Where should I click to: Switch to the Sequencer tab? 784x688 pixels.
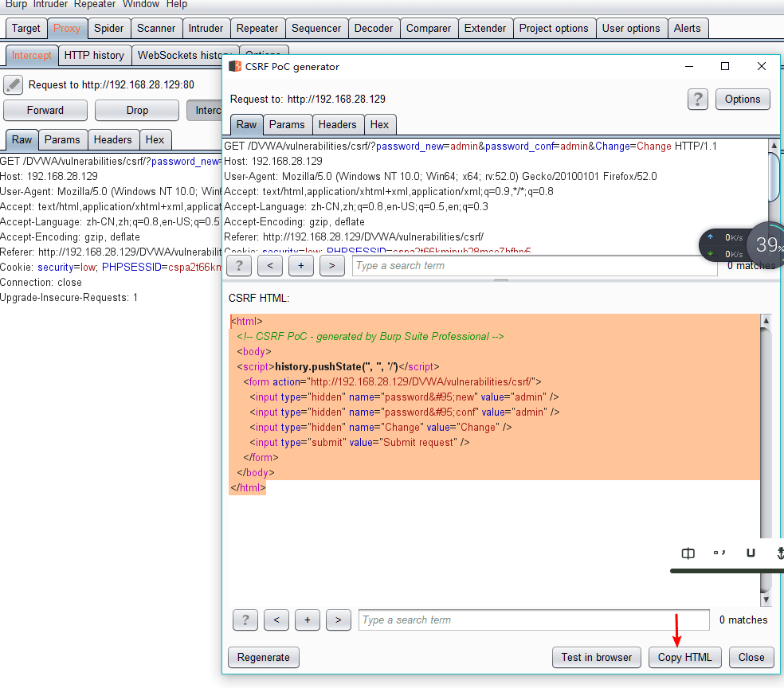click(x=316, y=29)
